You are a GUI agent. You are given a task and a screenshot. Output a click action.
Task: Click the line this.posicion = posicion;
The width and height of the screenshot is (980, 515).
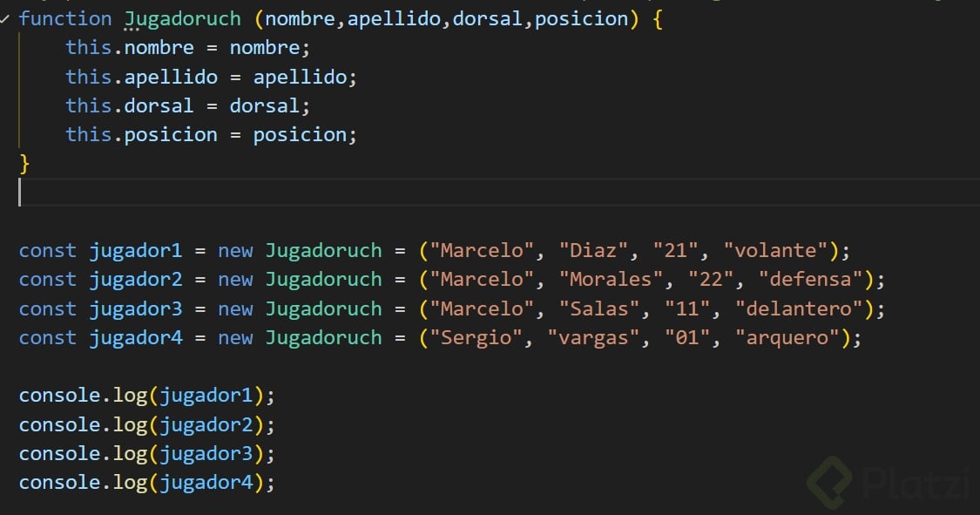pyautogui.click(x=212, y=134)
